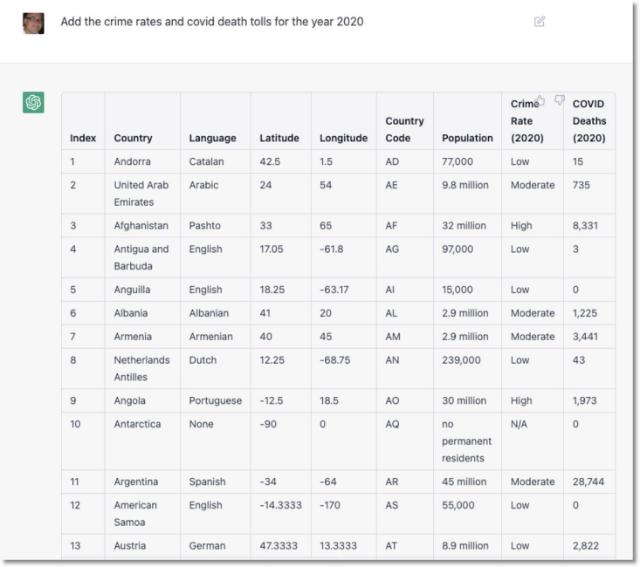The width and height of the screenshot is (640, 567).
Task: Click the Afghanistan row's Pashto language cell
Action: [x=206, y=226]
